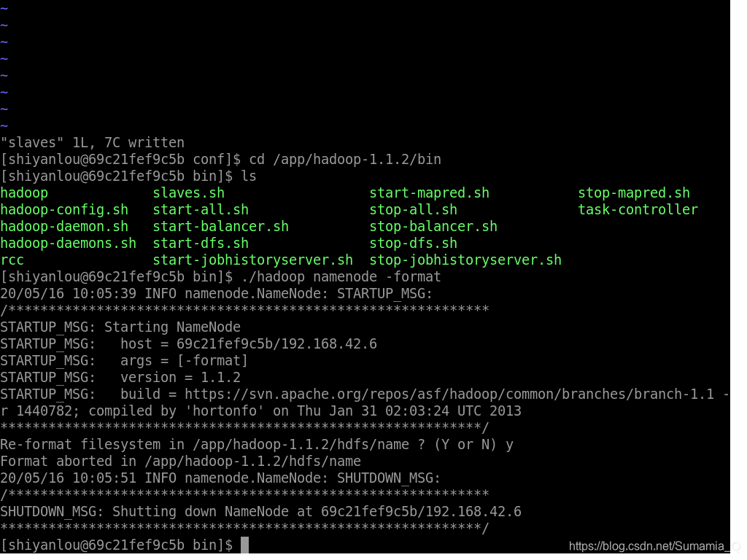Click the '10:05:51 INFO ... SHUTDOWN_MSG:' log line

tap(220, 478)
